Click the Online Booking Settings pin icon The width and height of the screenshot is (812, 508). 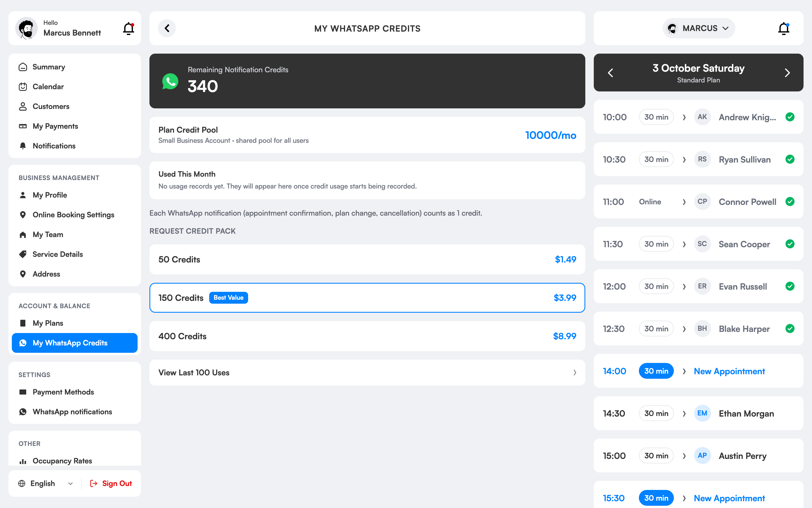coord(23,215)
